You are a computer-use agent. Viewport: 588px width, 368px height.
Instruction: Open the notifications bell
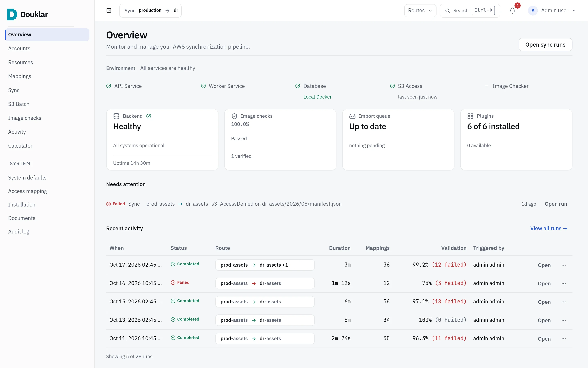pyautogui.click(x=512, y=10)
